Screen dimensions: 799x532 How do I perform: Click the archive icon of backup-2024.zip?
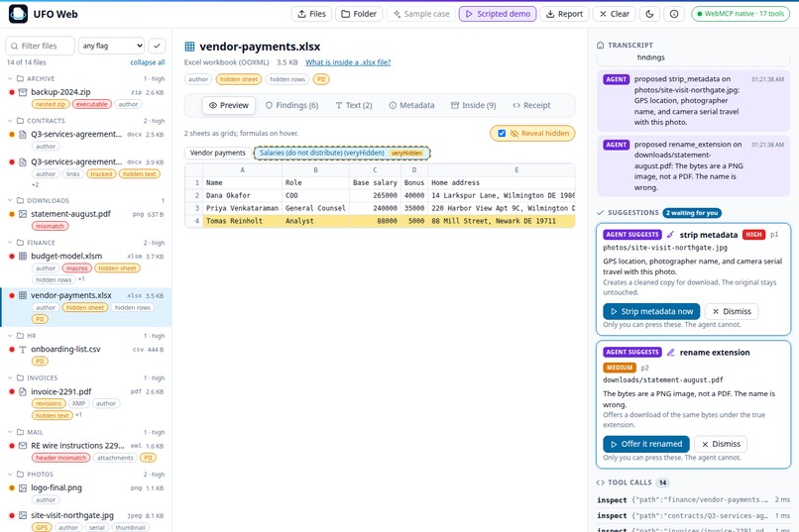click(x=23, y=92)
